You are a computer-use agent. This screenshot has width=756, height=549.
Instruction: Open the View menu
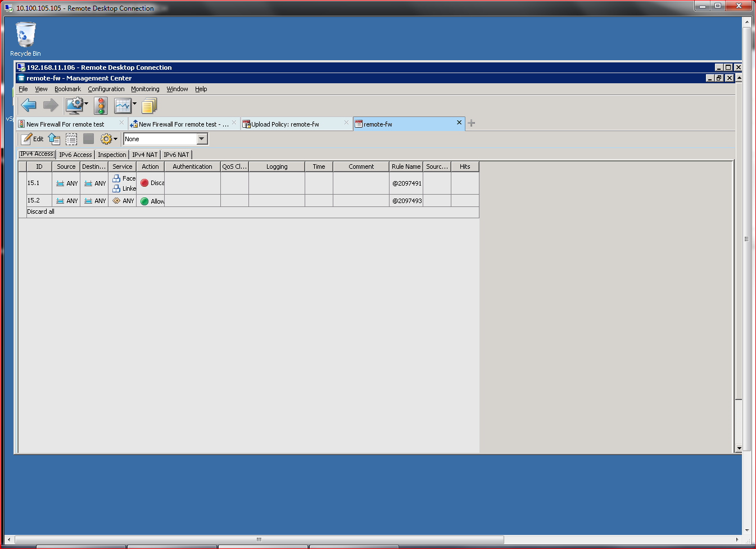point(41,89)
